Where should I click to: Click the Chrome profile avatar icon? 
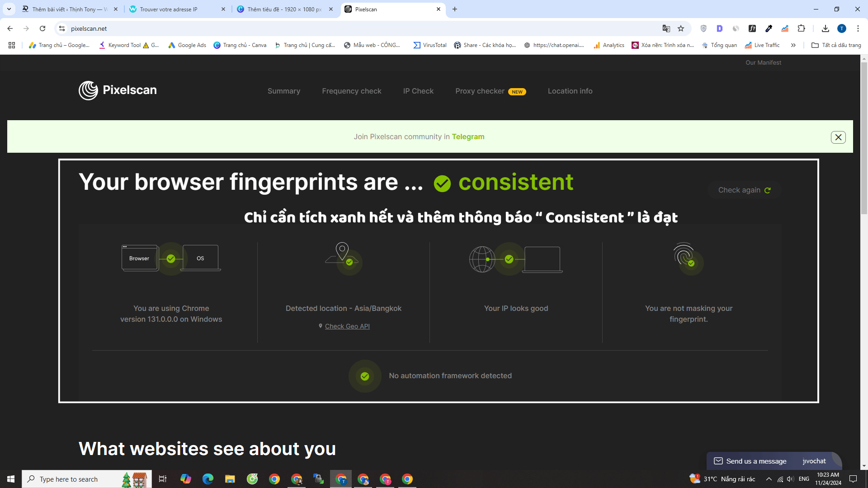click(x=842, y=28)
